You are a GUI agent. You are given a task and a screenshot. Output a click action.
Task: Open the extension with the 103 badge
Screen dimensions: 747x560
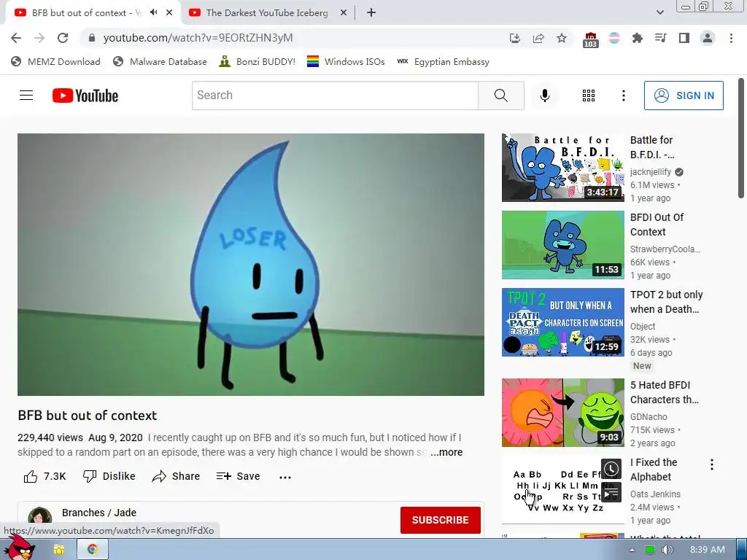[x=590, y=39]
